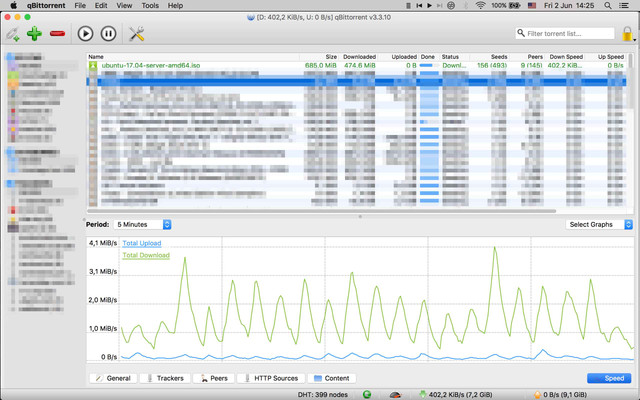This screenshot has height=400, width=640.
Task: Open the Help menu
Action: [176, 5]
